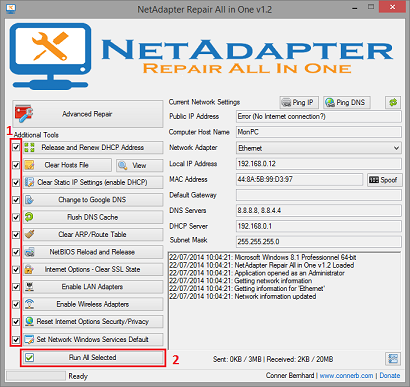Click the green refresh network info icon
The height and width of the screenshot is (387, 410).
pyautogui.click(x=393, y=102)
